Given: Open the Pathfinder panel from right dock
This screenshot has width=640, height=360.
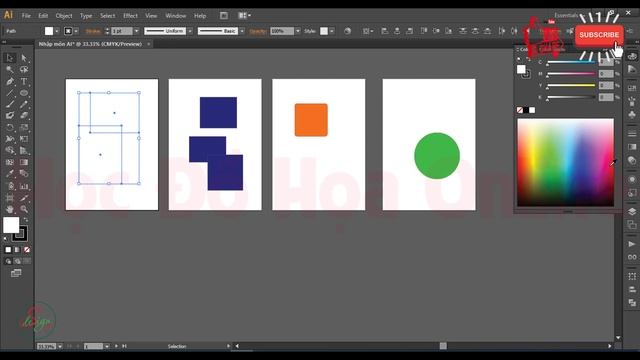Looking at the screenshot, I should click(632, 303).
